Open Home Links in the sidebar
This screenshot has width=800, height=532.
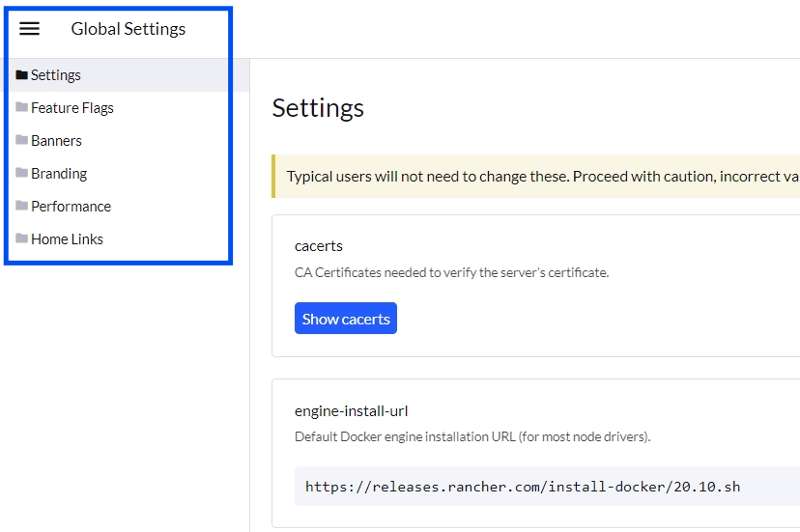pyautogui.click(x=67, y=238)
